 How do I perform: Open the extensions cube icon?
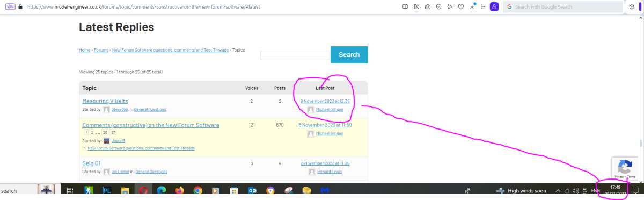[632, 7]
